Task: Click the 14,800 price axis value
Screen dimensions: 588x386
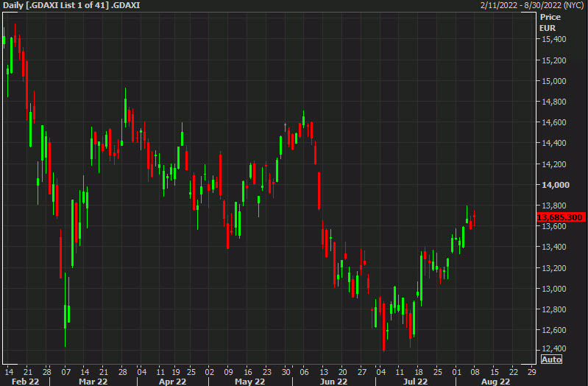Action: [554, 102]
